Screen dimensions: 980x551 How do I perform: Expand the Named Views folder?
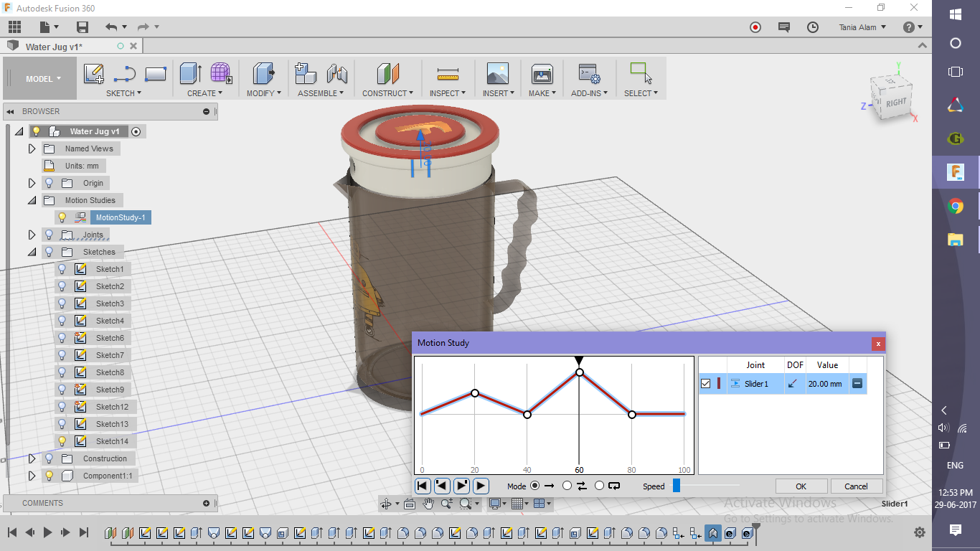point(32,149)
